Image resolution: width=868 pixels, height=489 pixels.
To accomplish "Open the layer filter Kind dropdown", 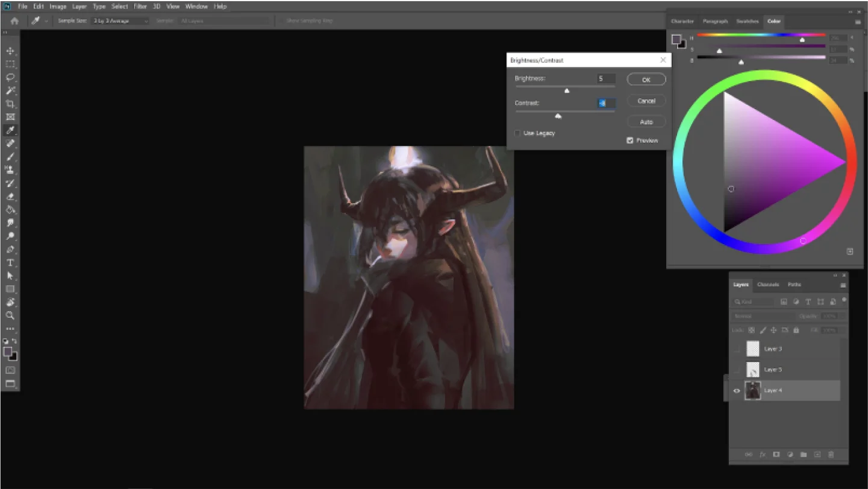I will coord(754,301).
